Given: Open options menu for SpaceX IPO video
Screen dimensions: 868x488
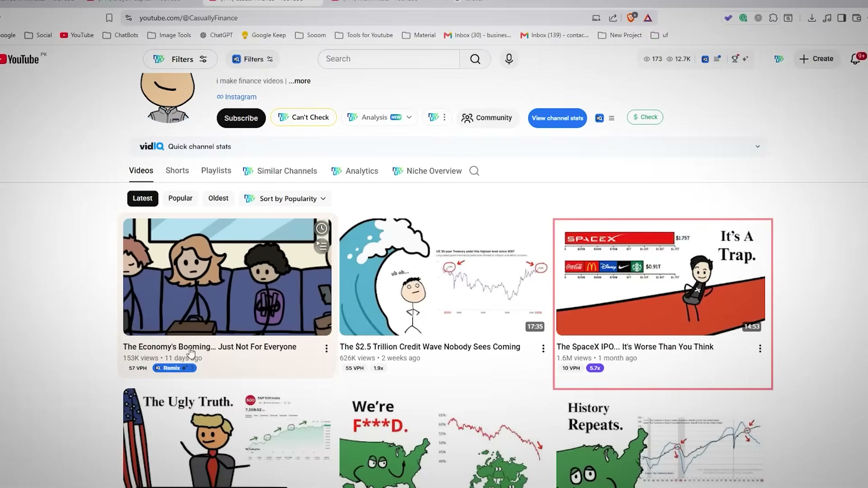Looking at the screenshot, I should [760, 349].
